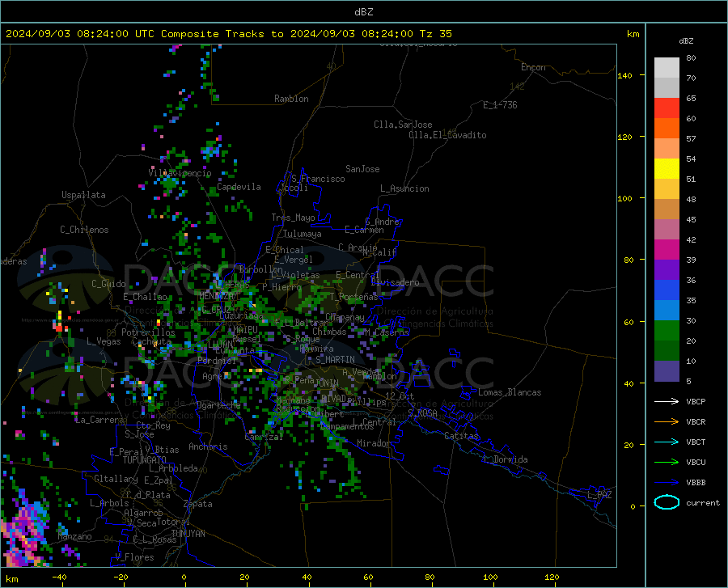This screenshot has width=728, height=588.
Task: Click the Anchoris location label
Action: [208, 447]
